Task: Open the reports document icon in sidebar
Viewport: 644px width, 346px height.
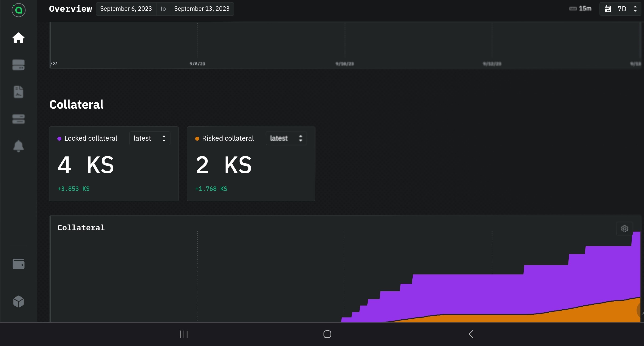Action: [18, 92]
